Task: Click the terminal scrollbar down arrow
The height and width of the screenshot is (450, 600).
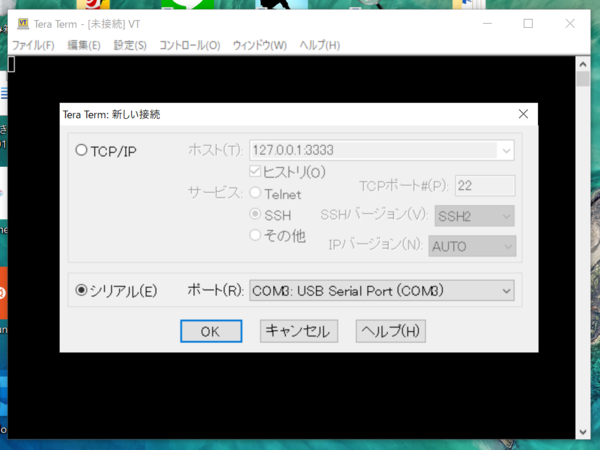Action: 583,432
